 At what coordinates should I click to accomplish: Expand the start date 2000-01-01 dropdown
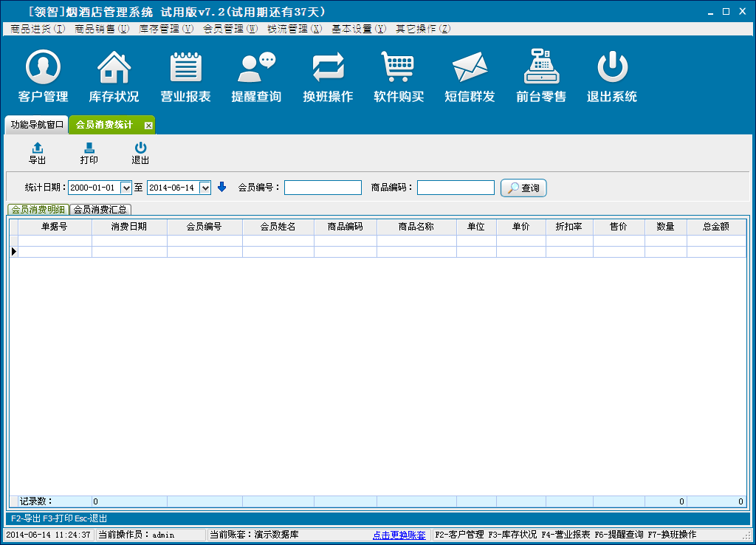pos(126,188)
